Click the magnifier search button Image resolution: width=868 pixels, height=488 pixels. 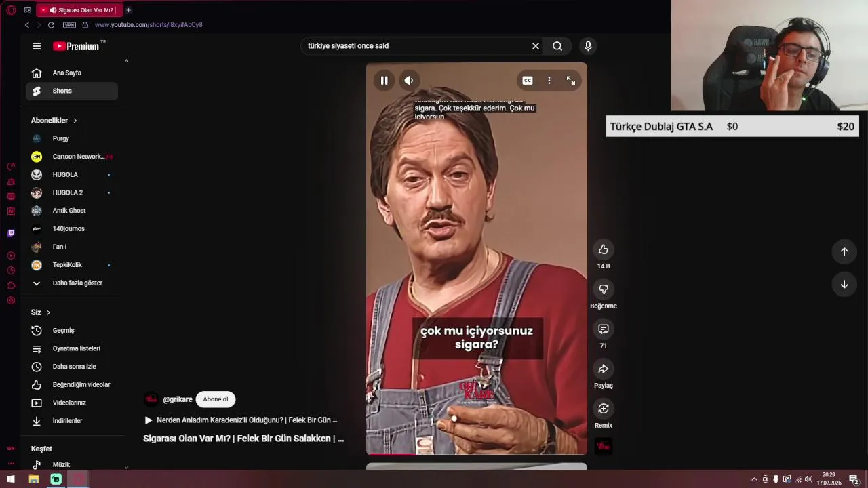coord(557,46)
